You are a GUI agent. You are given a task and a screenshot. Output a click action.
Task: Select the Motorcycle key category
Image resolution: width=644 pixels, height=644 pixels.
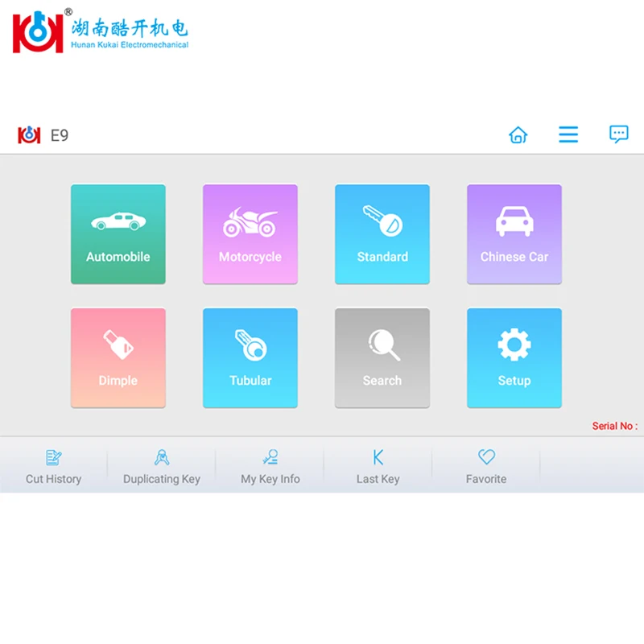[250, 234]
